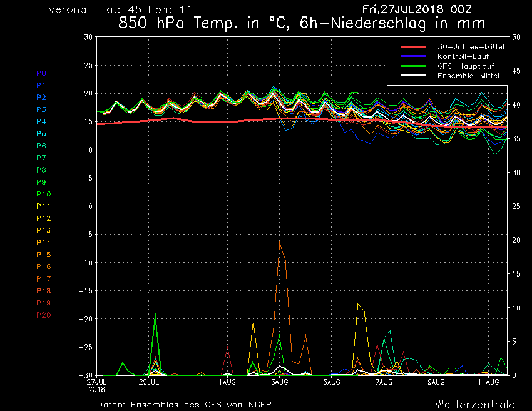Click the 1AUG date on the x-axis
Viewport: 532px width, 411px height.
click(x=227, y=382)
